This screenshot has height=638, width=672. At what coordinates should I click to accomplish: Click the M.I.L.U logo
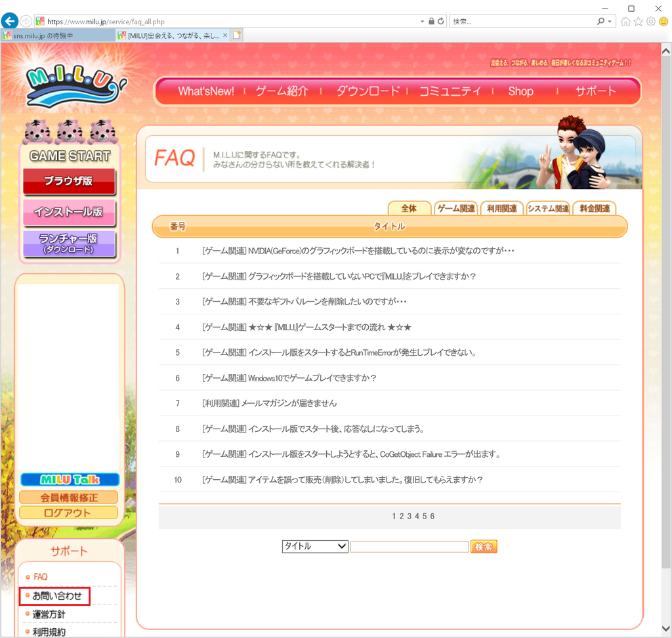(76, 85)
